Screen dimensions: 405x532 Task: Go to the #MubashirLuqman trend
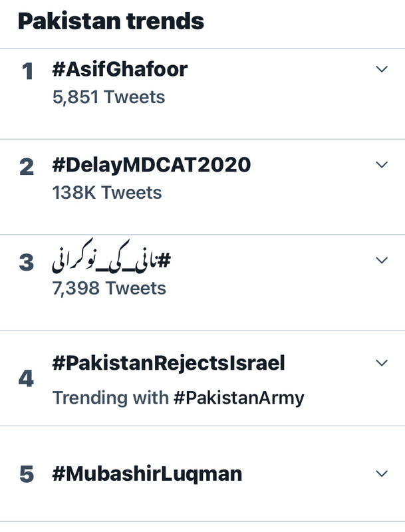(147, 474)
